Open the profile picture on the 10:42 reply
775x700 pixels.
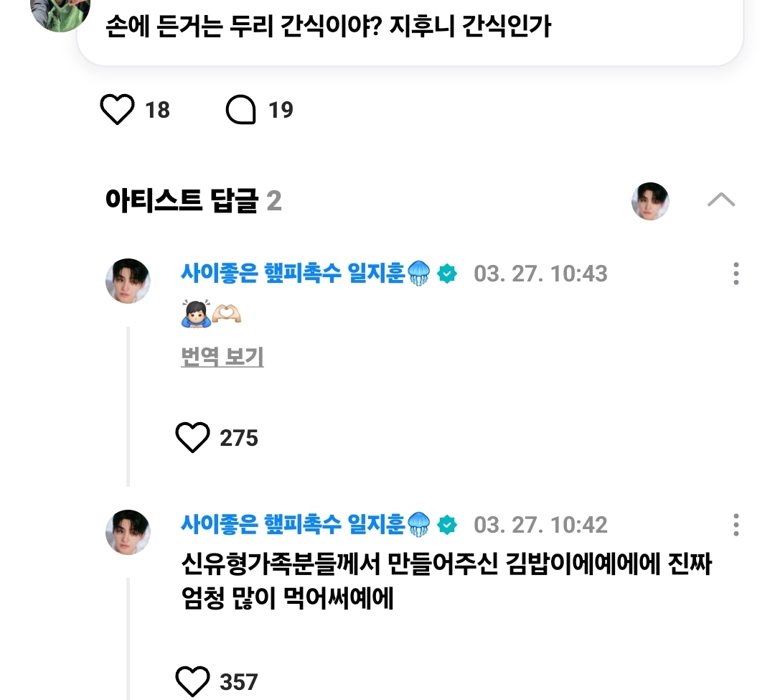(128, 532)
